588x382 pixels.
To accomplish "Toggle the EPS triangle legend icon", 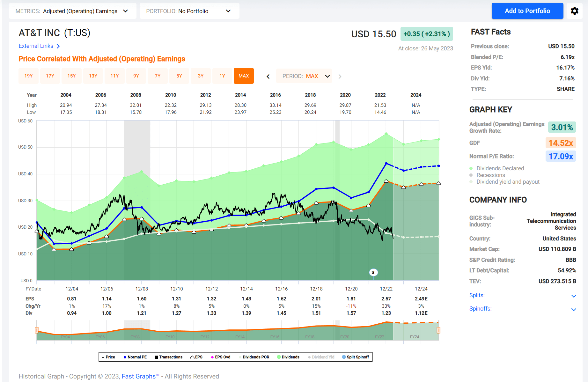I will coord(192,357).
